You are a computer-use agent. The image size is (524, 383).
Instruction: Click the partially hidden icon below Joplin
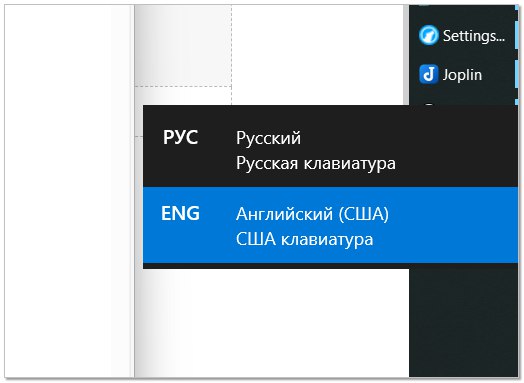pos(428,105)
